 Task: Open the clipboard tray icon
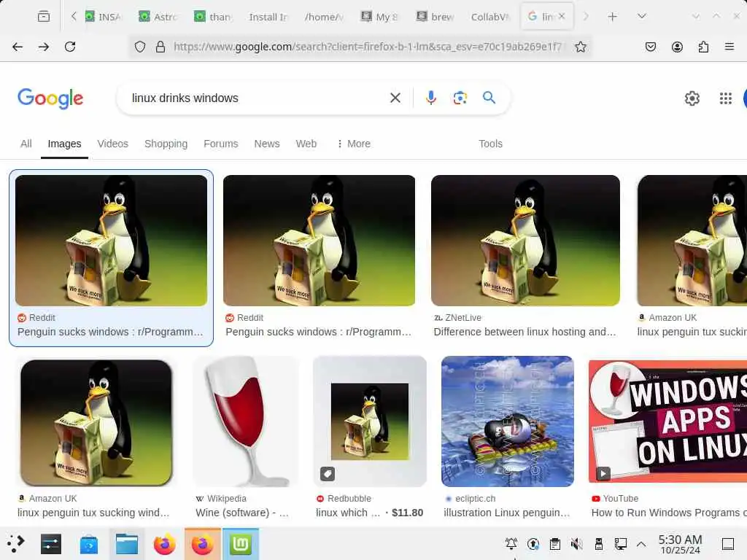click(x=554, y=544)
